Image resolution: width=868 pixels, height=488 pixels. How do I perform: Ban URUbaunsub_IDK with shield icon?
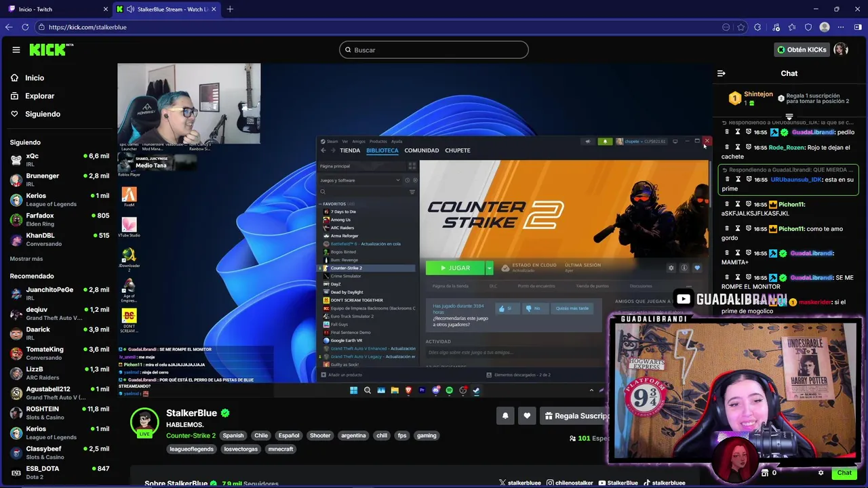pos(749,180)
